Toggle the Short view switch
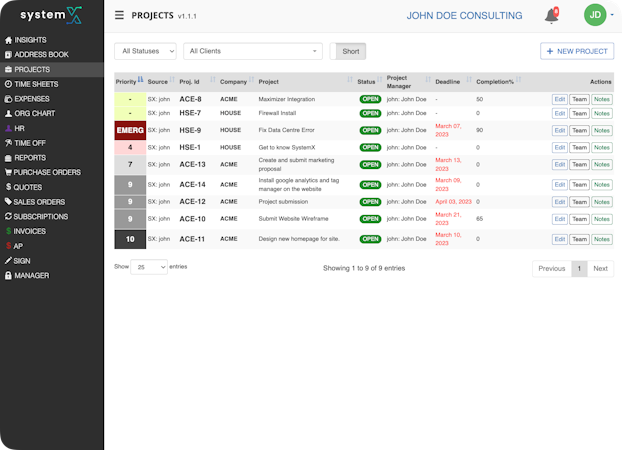 click(348, 52)
